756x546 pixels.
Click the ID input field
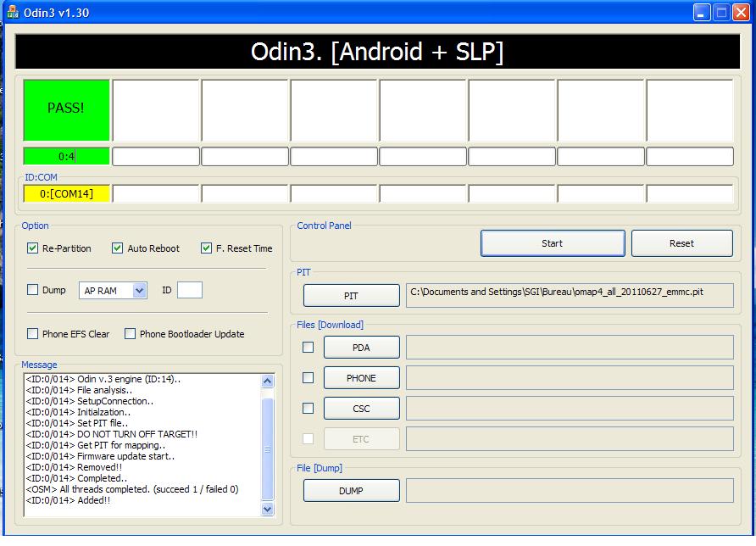click(190, 290)
